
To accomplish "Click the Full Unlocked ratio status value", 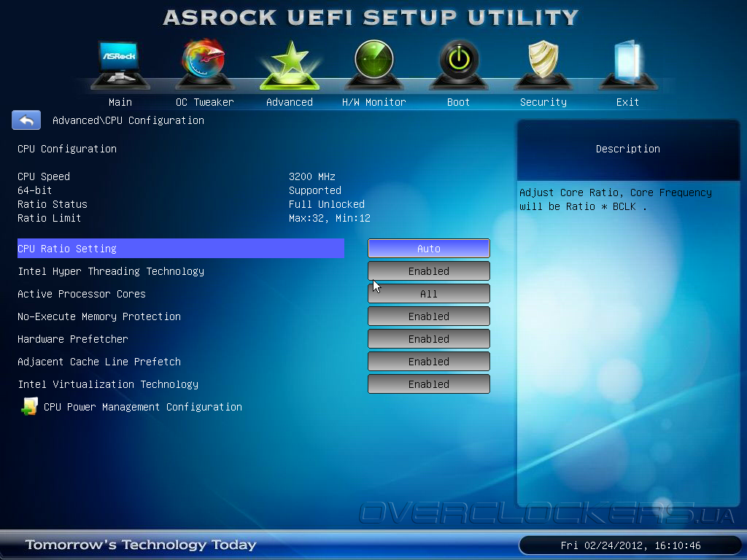I will click(x=327, y=204).
